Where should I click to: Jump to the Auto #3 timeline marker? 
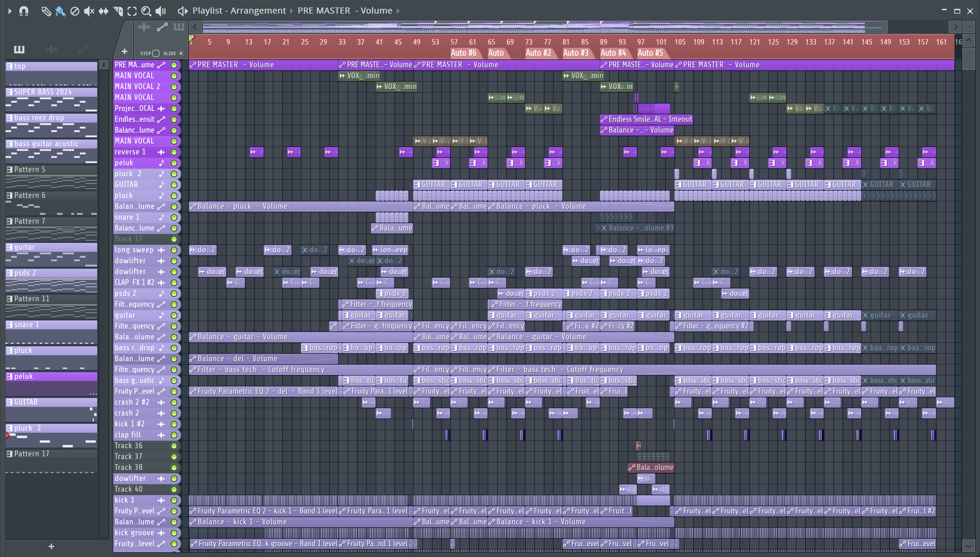click(575, 53)
